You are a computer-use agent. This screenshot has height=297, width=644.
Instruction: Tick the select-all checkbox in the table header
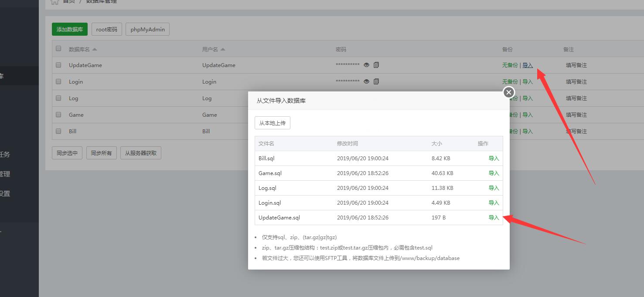tap(58, 49)
